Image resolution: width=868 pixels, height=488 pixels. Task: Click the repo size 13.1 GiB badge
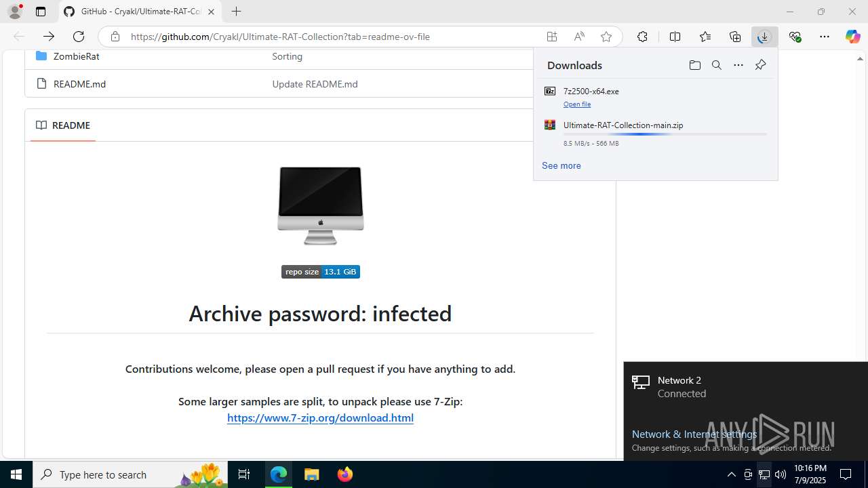(x=320, y=272)
